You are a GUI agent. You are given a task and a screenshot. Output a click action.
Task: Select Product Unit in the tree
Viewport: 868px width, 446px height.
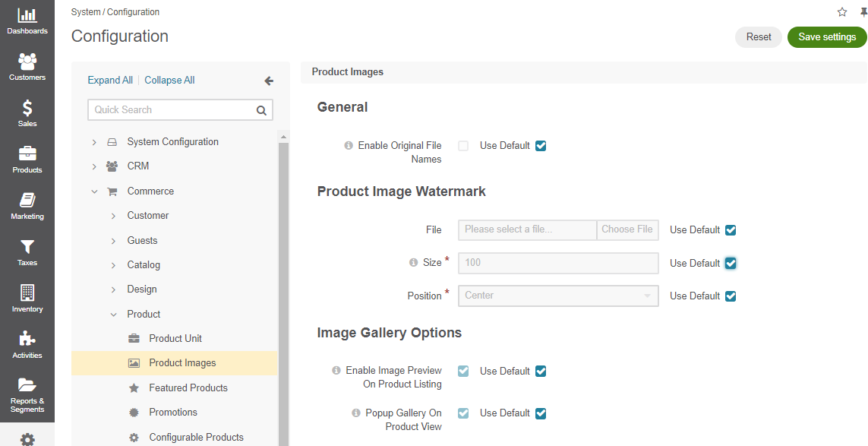click(x=175, y=339)
